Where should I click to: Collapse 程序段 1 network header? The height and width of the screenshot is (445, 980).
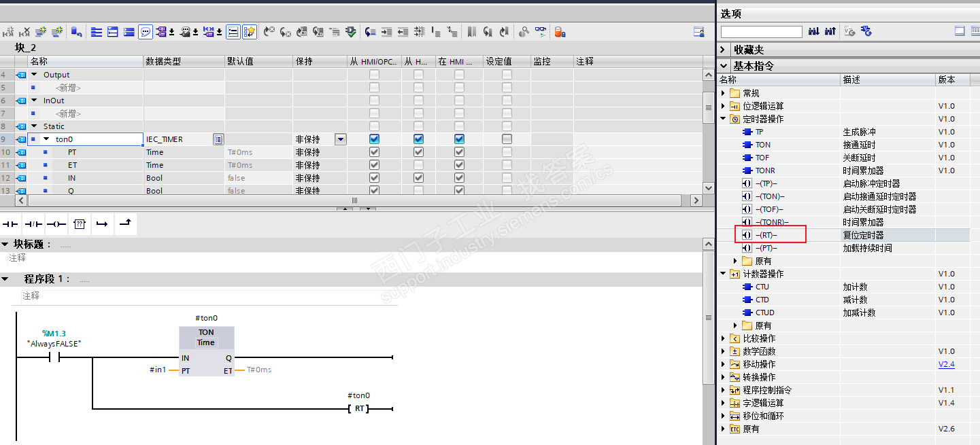point(5,279)
